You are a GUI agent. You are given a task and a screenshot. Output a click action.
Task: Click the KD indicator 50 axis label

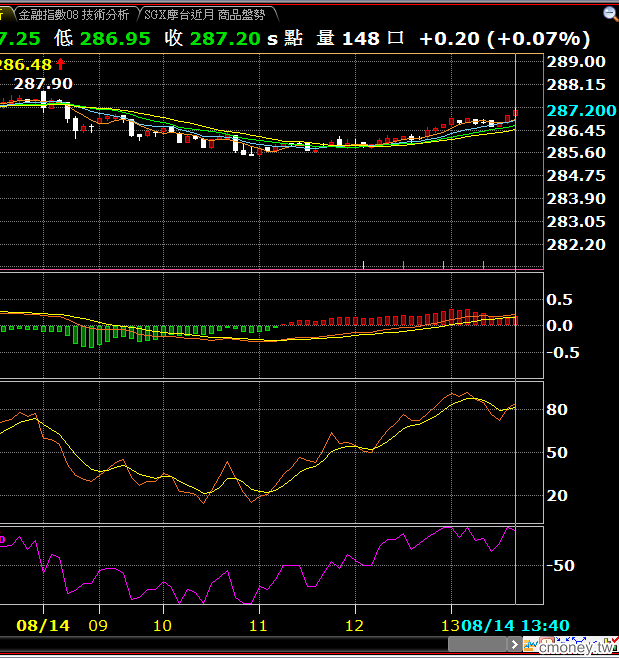pos(556,453)
